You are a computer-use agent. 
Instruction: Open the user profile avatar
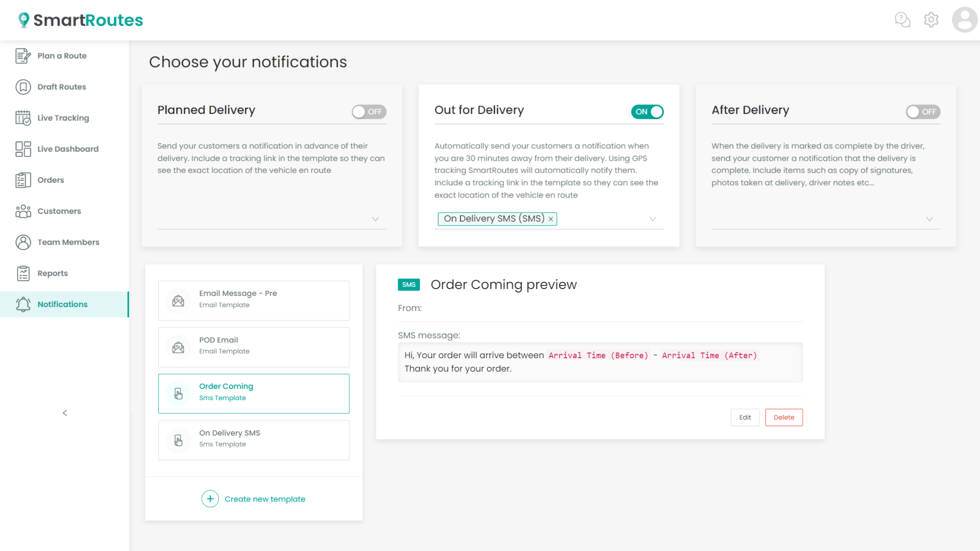[965, 20]
